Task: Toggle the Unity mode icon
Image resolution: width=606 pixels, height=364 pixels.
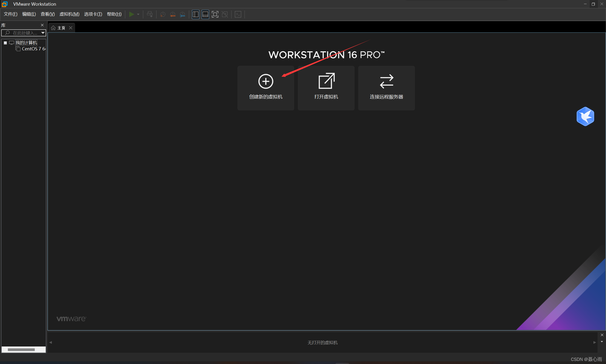Action: [x=225, y=14]
